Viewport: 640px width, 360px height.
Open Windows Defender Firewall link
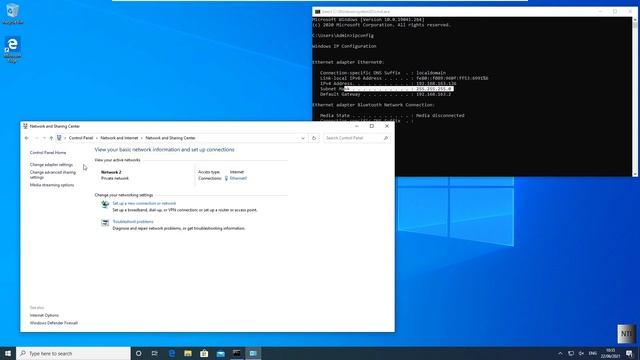53,323
